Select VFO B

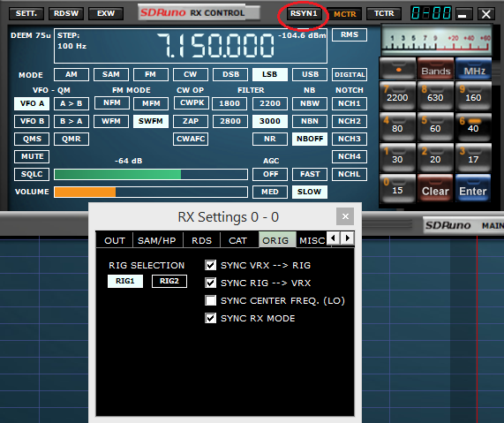(32, 121)
